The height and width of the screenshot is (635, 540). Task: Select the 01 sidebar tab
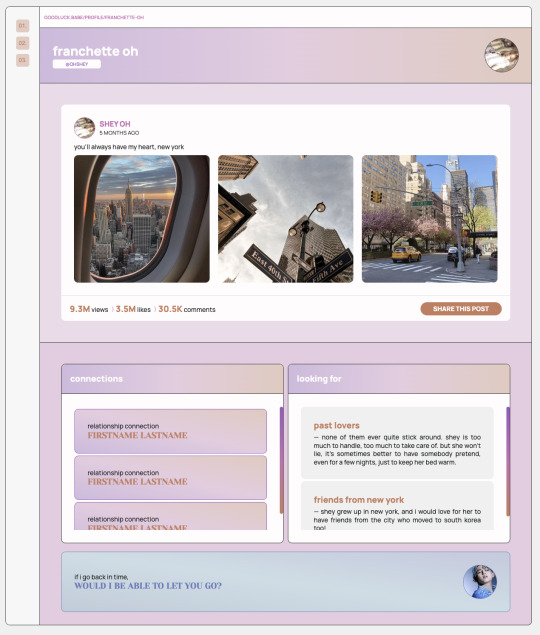click(x=23, y=26)
